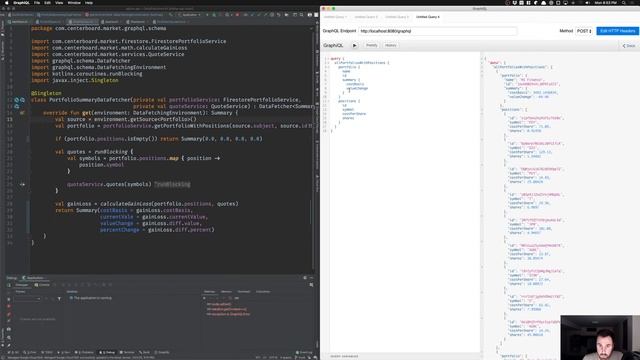The height and width of the screenshot is (360, 640).
Task: Select the Console tab in Debug panel
Action: 42,285
